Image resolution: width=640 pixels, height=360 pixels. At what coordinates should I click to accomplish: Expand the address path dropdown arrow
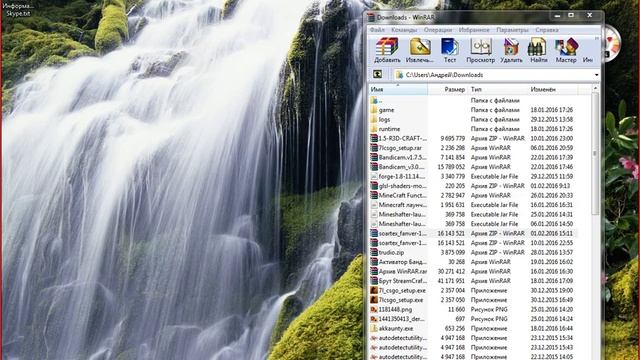596,75
